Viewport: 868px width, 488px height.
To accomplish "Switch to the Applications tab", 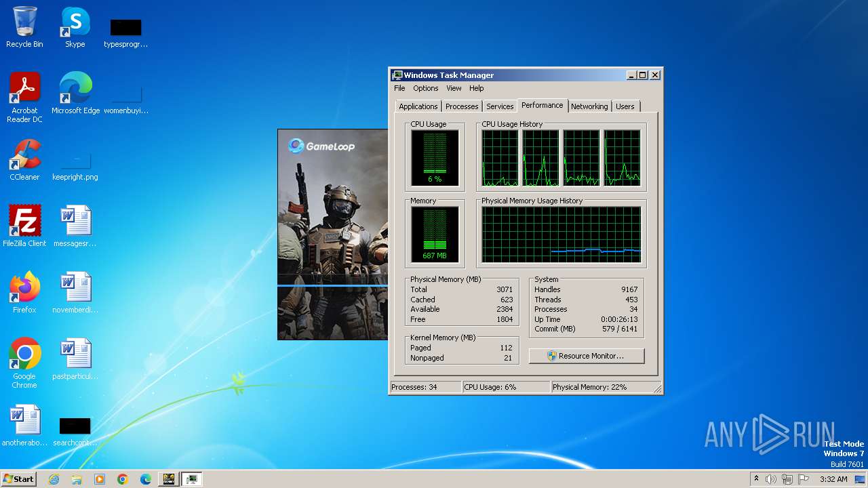I will tap(418, 106).
